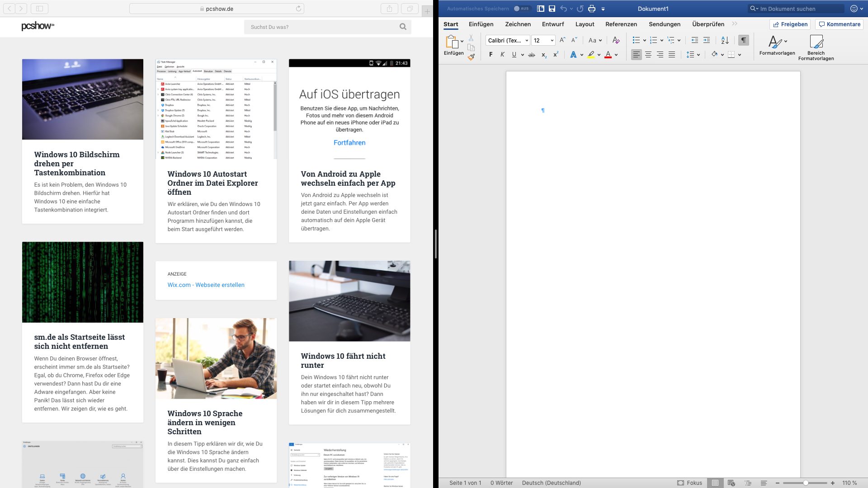Toggle bold formatting (F) in Word
This screenshot has height=488, width=868.
(x=491, y=55)
